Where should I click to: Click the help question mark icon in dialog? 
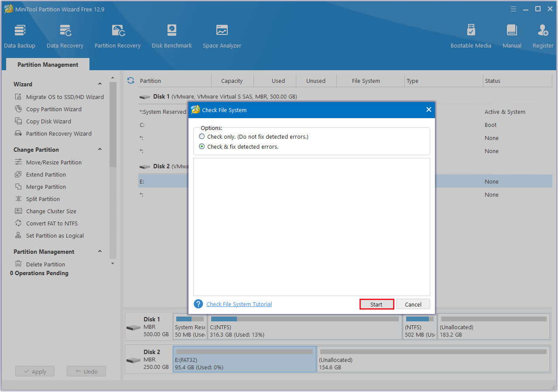coord(199,304)
